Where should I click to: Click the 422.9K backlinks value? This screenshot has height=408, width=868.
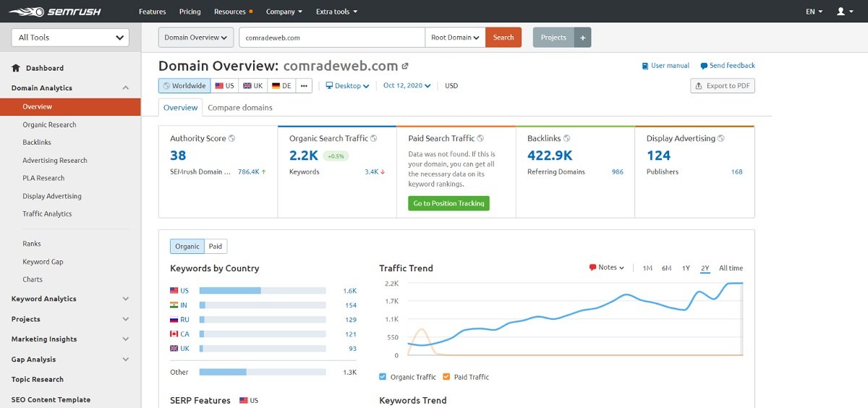550,156
